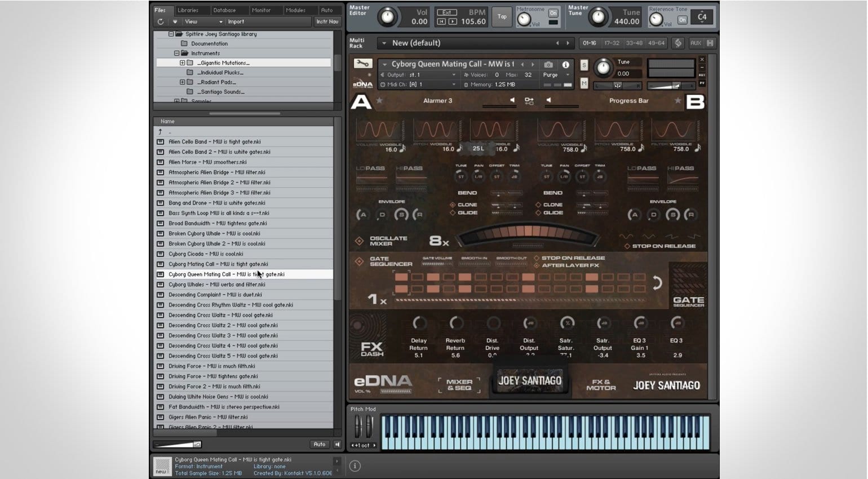The image size is (868, 479).
Task: Refresh the file browser
Action: 161,21
